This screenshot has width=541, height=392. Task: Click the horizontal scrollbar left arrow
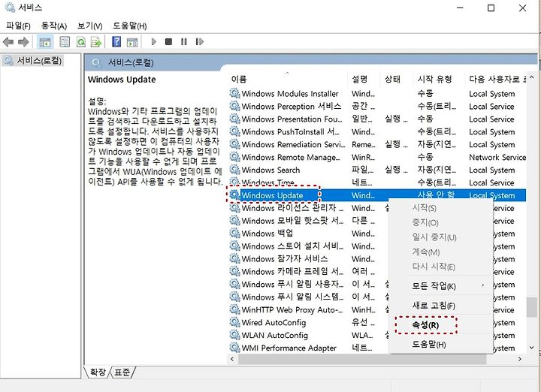point(232,359)
